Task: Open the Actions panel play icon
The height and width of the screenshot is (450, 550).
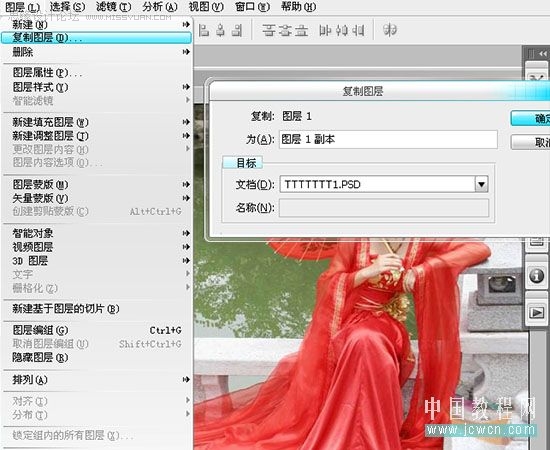Action: pos(537,312)
